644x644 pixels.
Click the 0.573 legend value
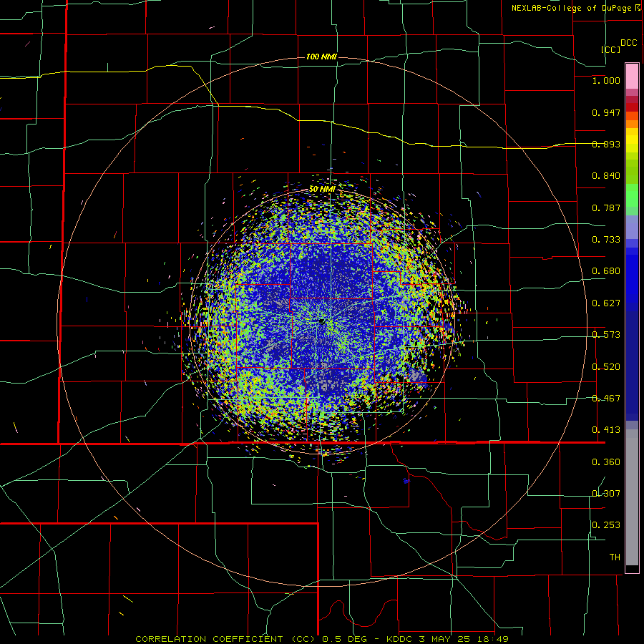coord(606,335)
